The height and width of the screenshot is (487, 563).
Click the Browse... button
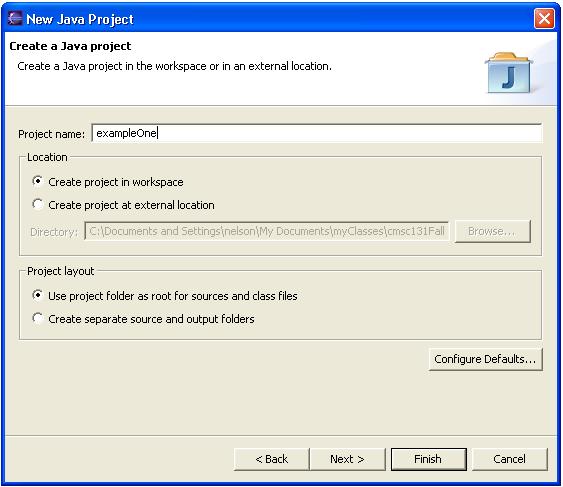click(492, 231)
